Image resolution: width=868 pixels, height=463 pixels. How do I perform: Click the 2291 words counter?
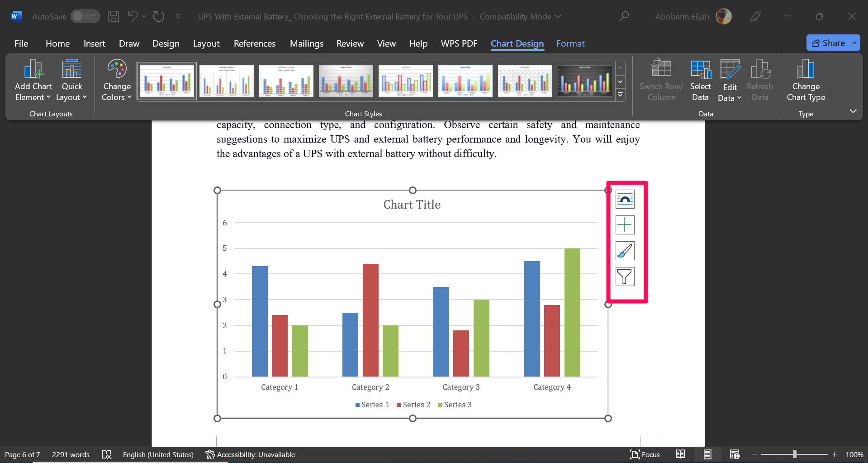pos(71,454)
